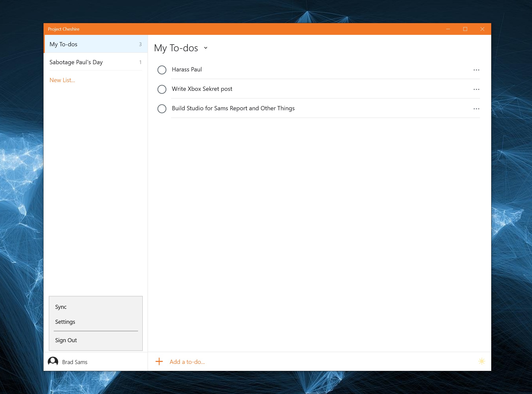Open Settings from the account menu

pos(65,322)
